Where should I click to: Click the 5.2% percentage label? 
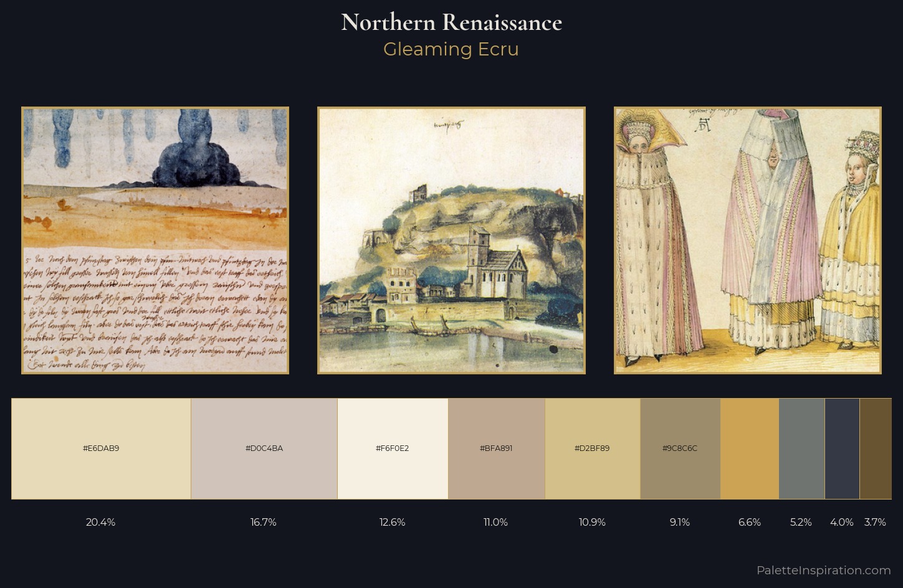coord(801,522)
